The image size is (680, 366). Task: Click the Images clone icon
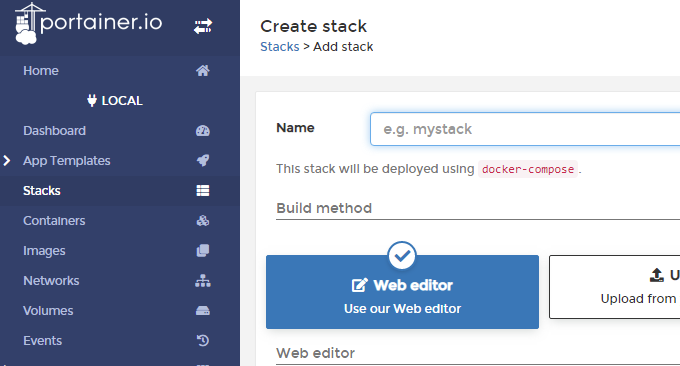203,250
